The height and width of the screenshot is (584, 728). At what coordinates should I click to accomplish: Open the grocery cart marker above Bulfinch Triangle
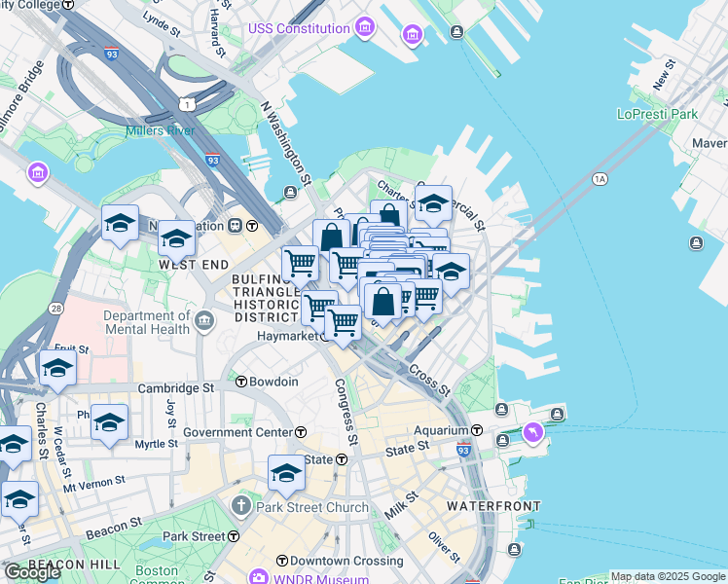pos(301,265)
